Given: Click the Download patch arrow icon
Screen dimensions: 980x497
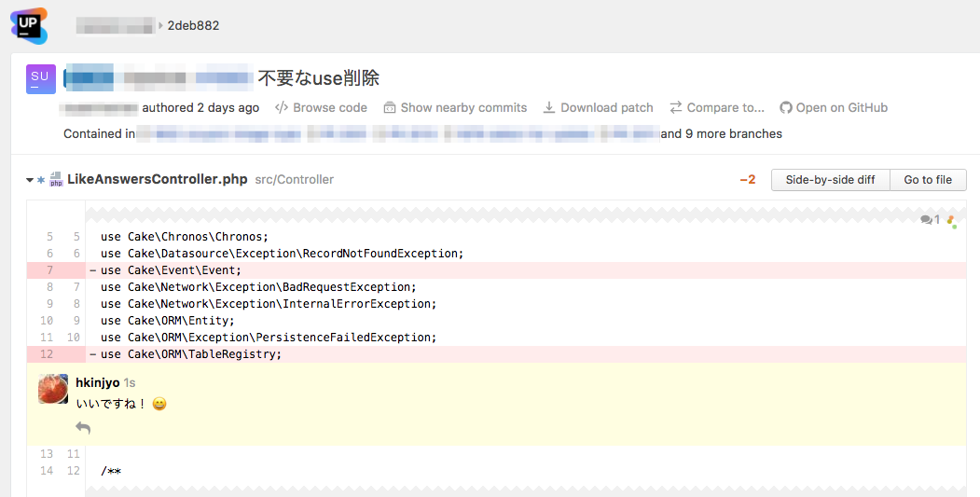Looking at the screenshot, I should 549,107.
